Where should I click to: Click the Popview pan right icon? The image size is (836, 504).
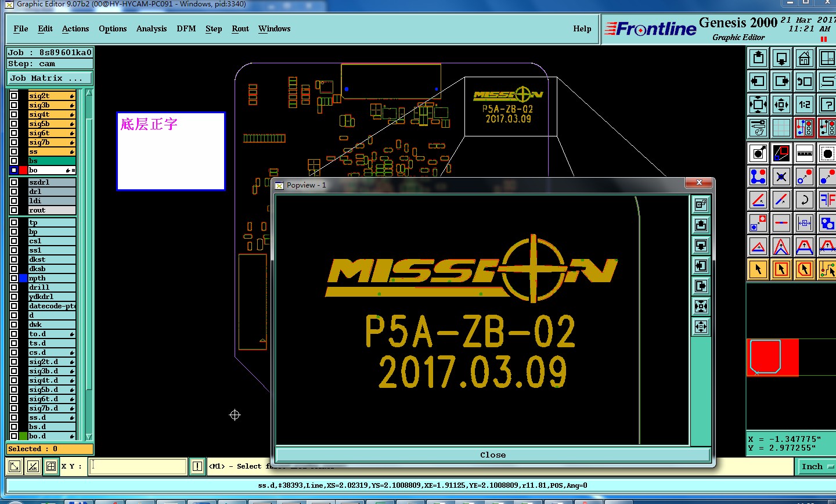click(701, 286)
